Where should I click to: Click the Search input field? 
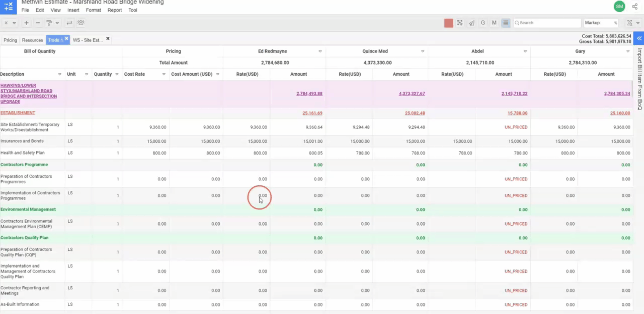548,23
